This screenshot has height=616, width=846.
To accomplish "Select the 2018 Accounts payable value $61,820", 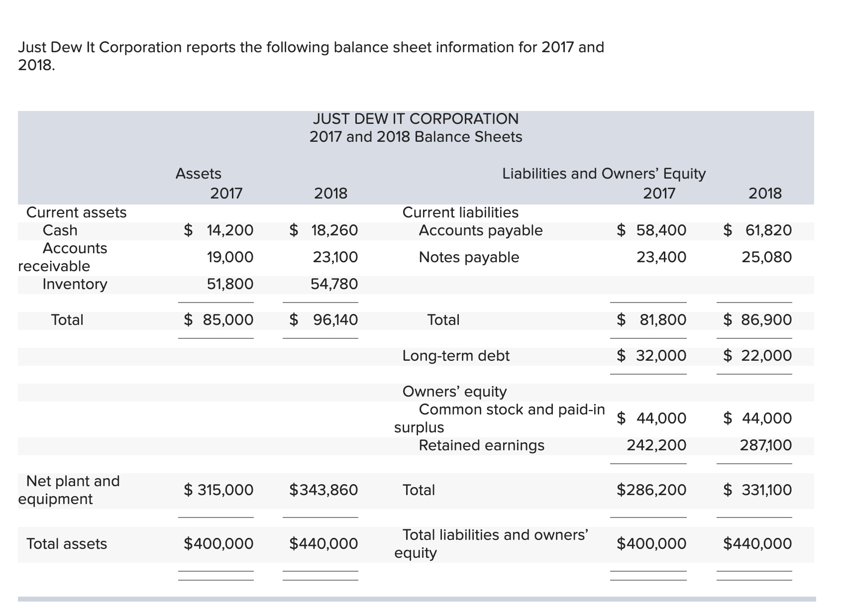I will 757,230.
